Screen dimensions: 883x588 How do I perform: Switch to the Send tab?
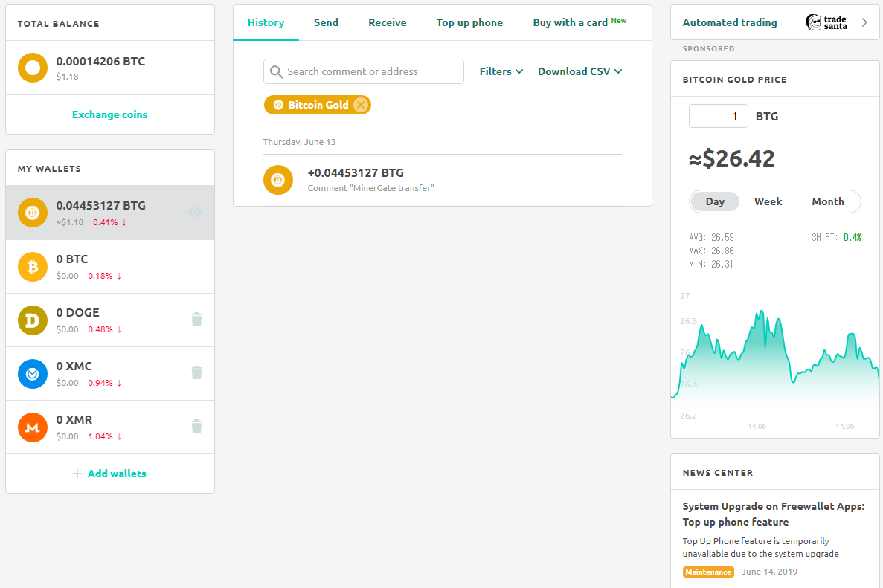coord(326,22)
